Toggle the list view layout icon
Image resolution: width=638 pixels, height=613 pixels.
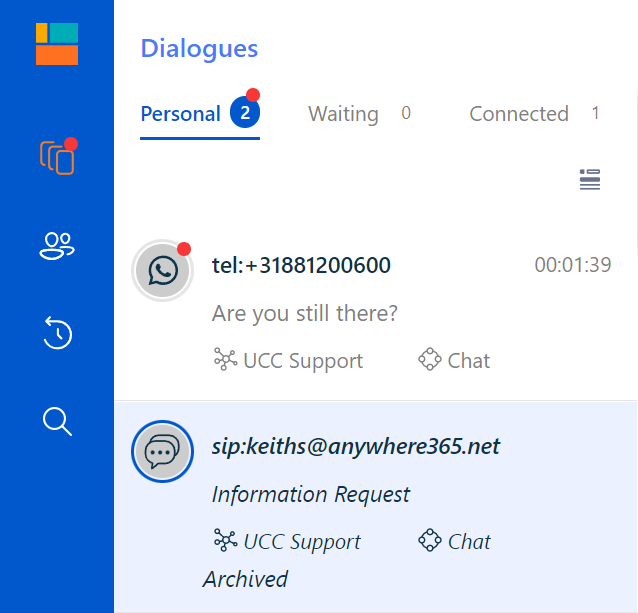[590, 179]
